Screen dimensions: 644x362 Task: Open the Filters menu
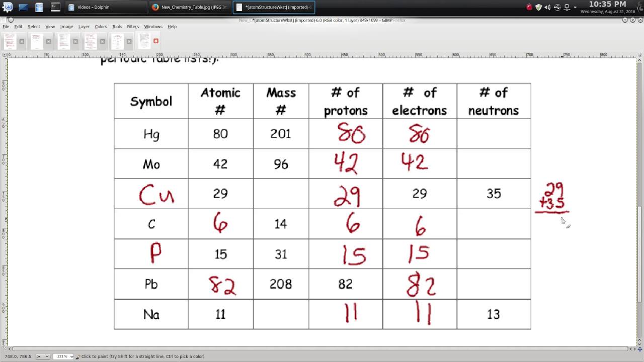point(133,27)
